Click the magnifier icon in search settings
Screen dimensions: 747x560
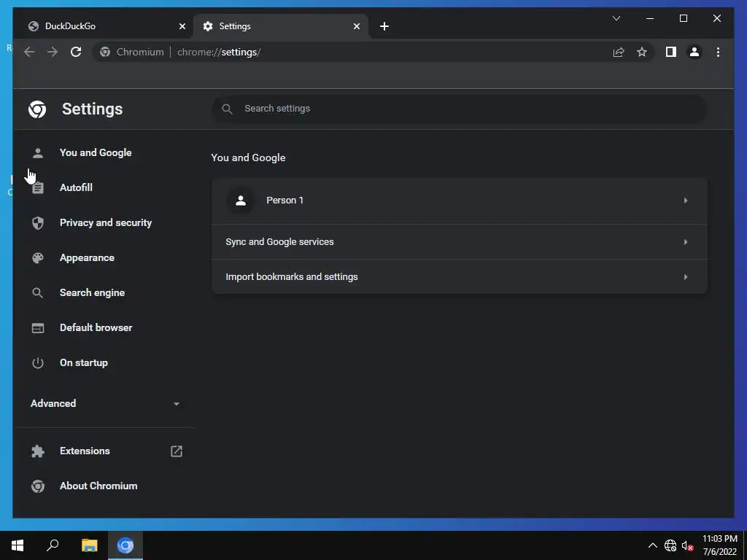coord(228,109)
